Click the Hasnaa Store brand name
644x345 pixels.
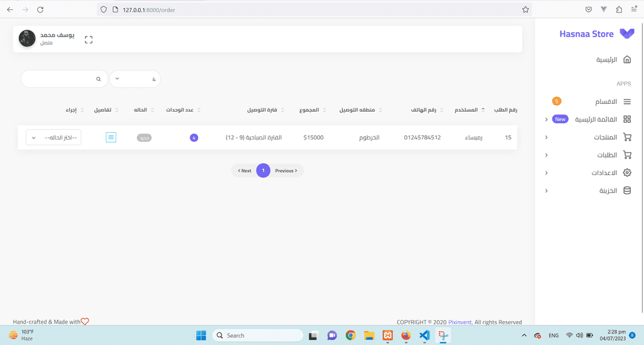586,34
